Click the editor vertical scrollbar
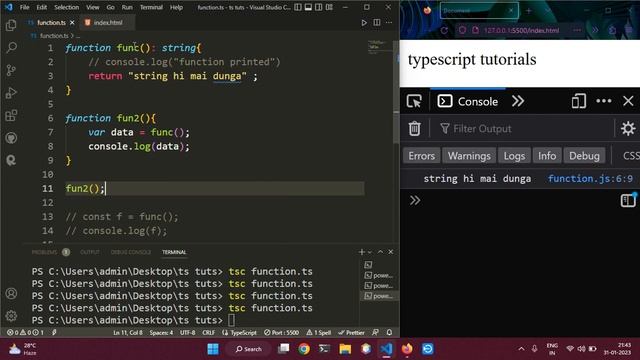 [x=396, y=92]
